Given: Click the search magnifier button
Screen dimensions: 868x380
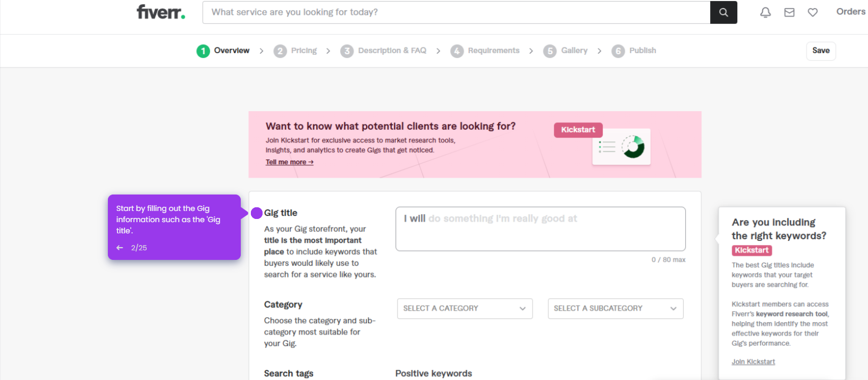Looking at the screenshot, I should [x=723, y=12].
